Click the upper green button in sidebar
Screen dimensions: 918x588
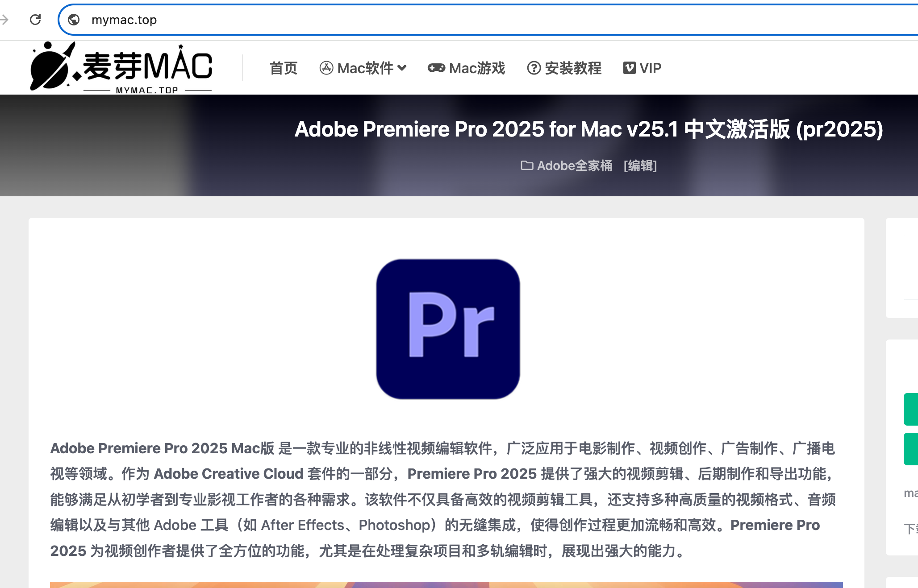coord(911,409)
